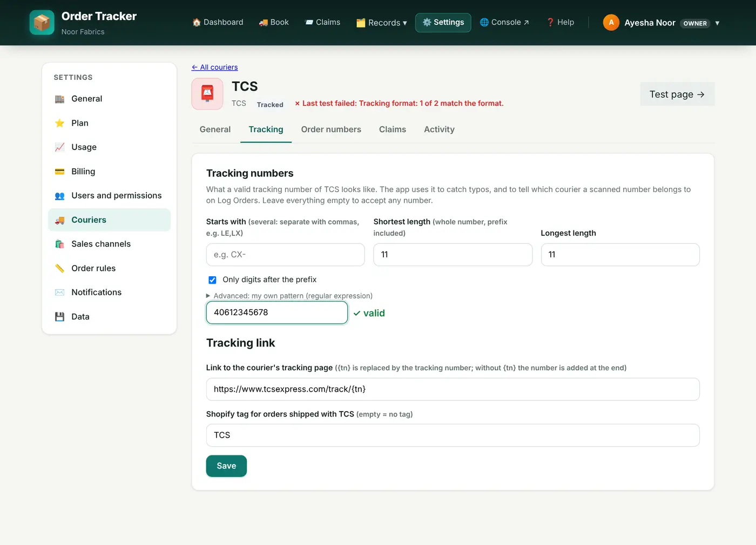Click the Users and permissions people icon

[60, 196]
